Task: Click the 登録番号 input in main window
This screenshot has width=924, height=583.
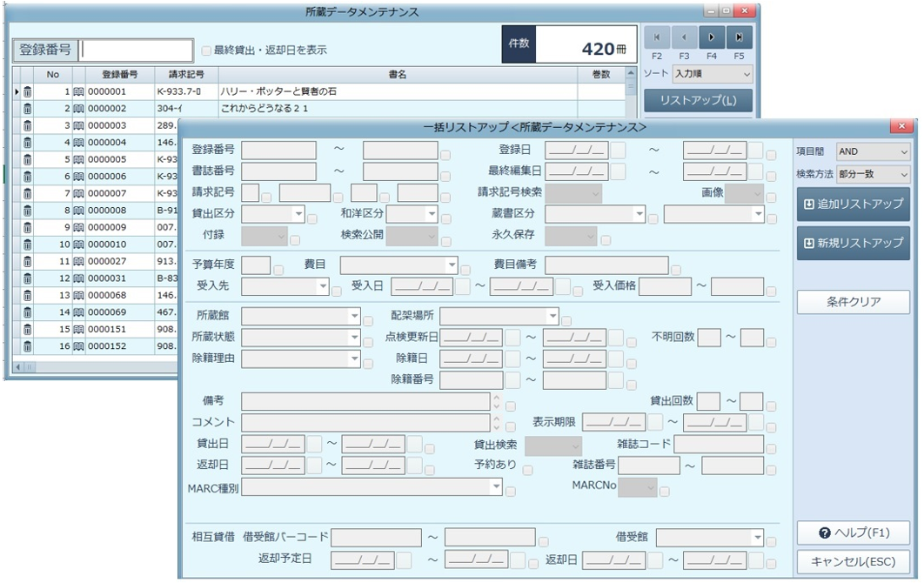Action: [x=136, y=50]
